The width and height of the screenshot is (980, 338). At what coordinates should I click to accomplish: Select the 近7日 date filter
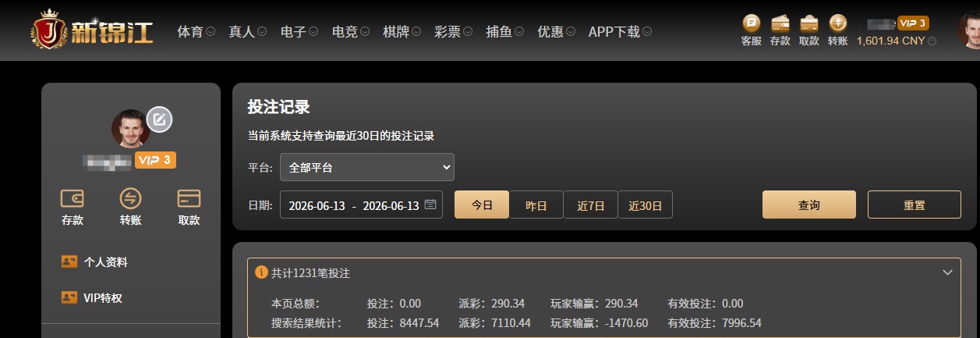click(x=591, y=205)
